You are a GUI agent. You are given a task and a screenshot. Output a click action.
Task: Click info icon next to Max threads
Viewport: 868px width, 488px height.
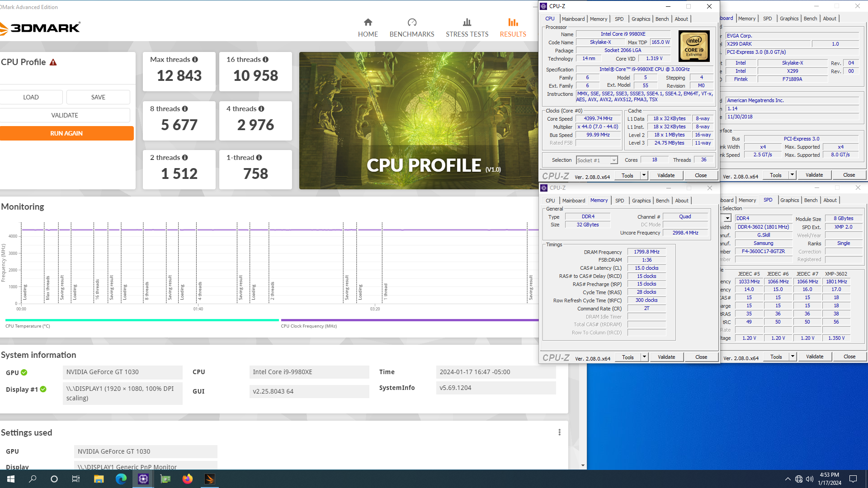coord(195,59)
